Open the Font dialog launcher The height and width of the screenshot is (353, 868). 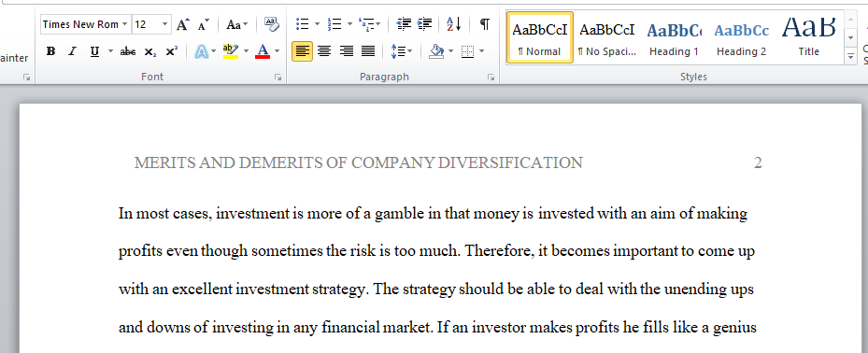277,78
